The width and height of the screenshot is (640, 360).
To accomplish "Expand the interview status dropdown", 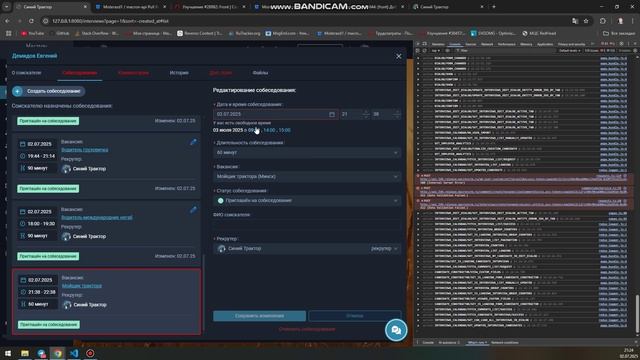I will (x=307, y=200).
